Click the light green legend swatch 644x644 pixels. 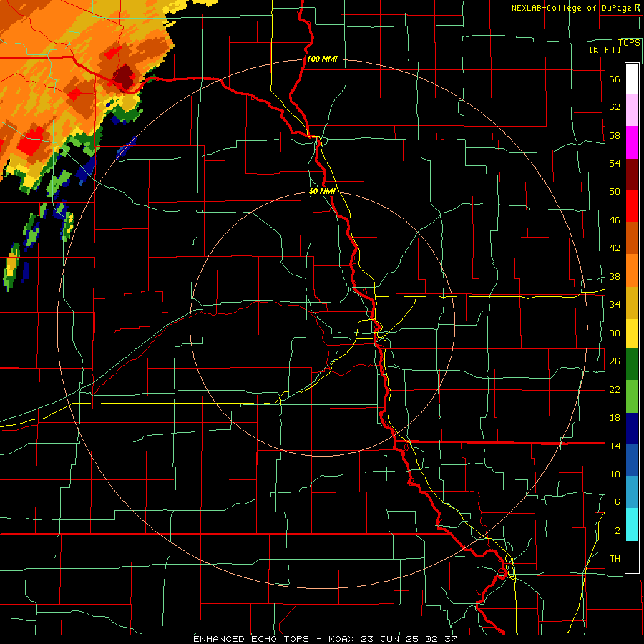coord(632,396)
